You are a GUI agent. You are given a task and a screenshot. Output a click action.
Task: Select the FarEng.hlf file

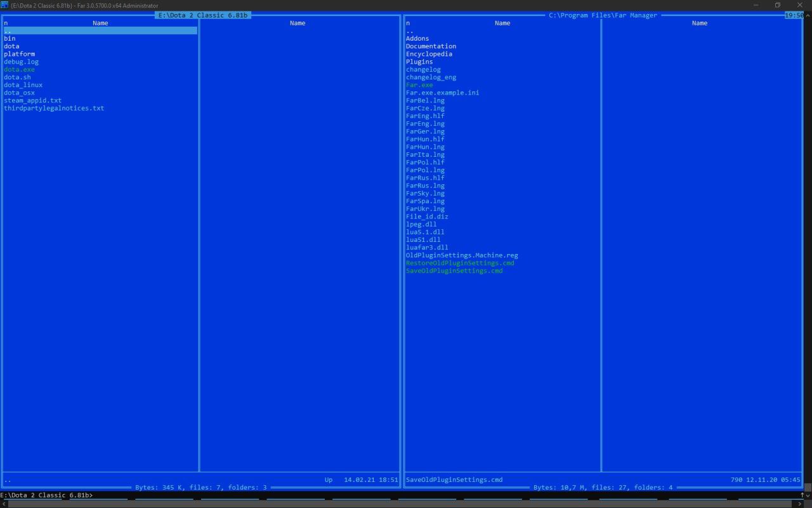coord(425,116)
